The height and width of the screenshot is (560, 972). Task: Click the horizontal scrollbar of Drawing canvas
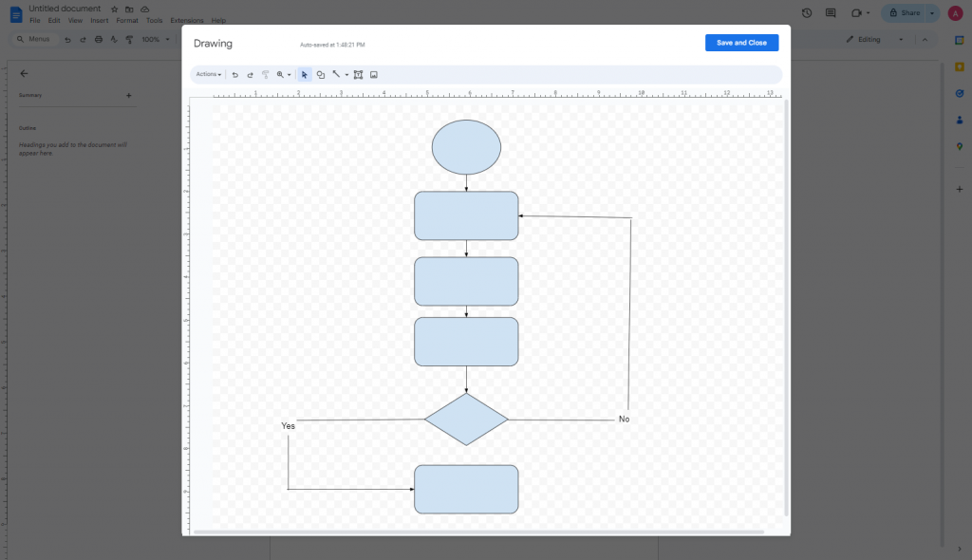(478, 532)
